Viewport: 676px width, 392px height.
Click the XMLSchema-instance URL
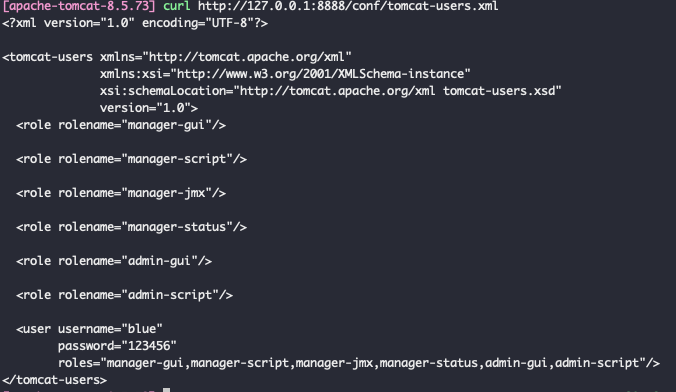[x=321, y=74]
